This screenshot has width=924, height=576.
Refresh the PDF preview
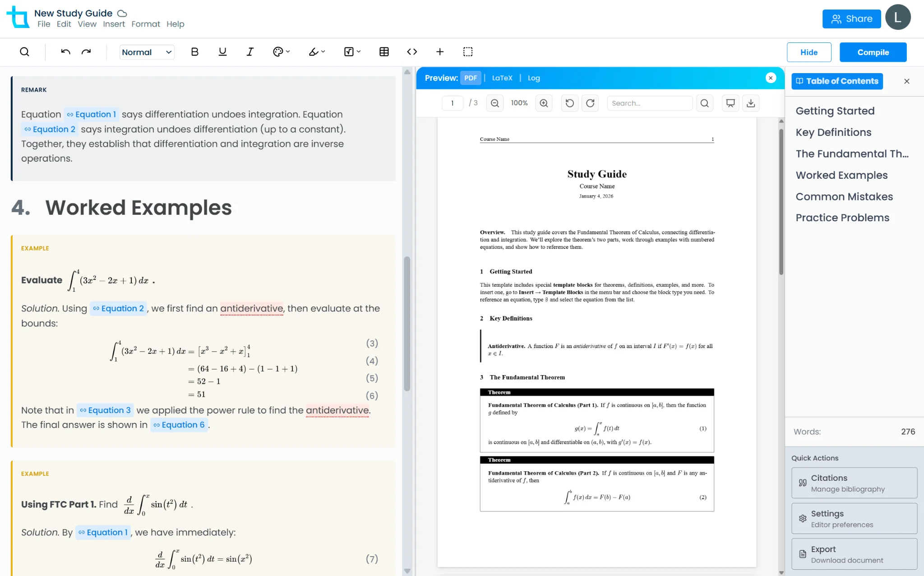click(591, 103)
